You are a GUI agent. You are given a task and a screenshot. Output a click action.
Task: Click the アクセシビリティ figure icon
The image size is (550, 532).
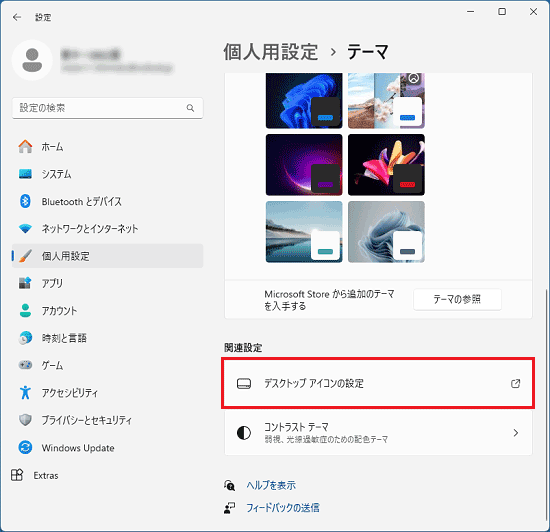click(25, 392)
